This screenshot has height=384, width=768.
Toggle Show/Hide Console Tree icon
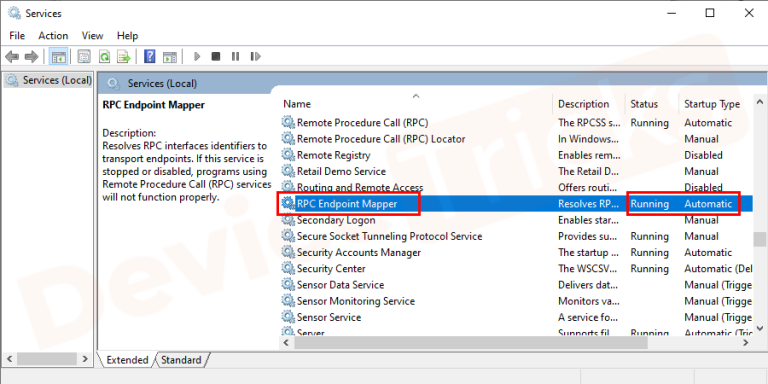click(x=59, y=57)
